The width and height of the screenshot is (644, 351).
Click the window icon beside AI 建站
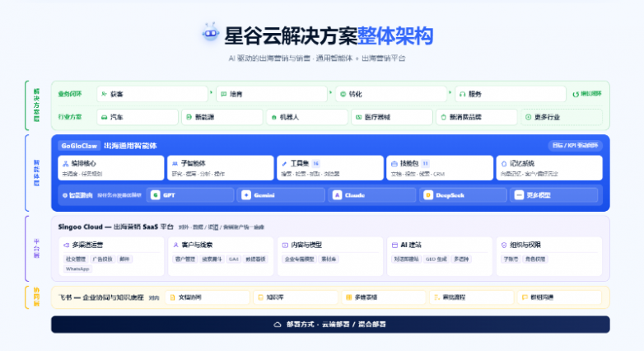[394, 245]
